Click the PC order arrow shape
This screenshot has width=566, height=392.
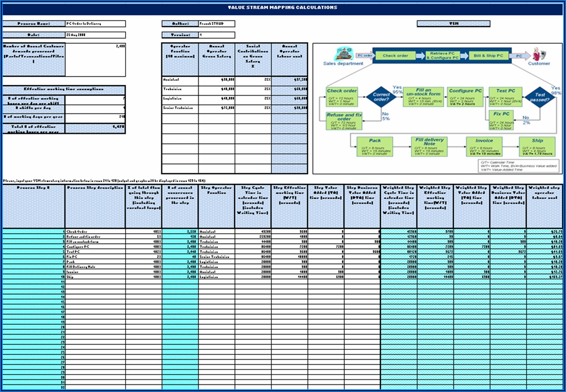click(x=365, y=56)
